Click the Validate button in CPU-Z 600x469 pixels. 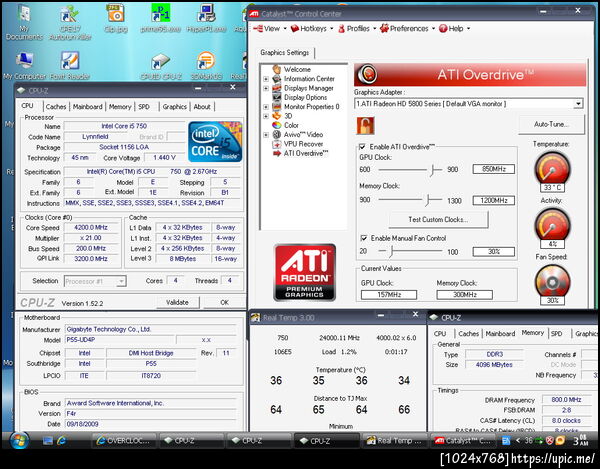[178, 302]
